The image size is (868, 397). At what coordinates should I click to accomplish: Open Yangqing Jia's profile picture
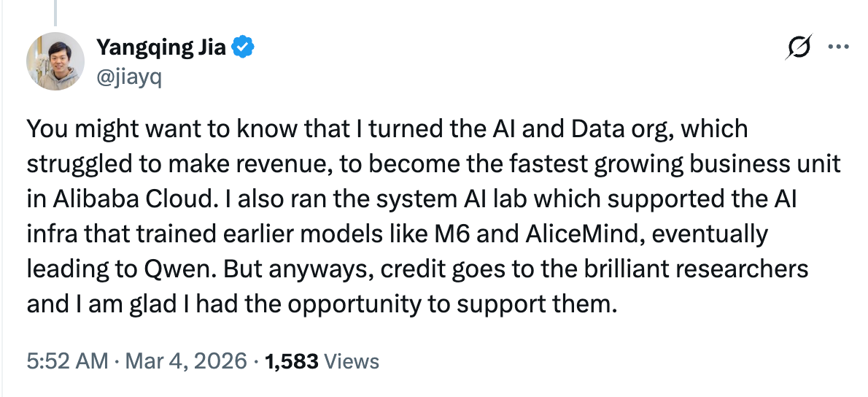(x=56, y=62)
